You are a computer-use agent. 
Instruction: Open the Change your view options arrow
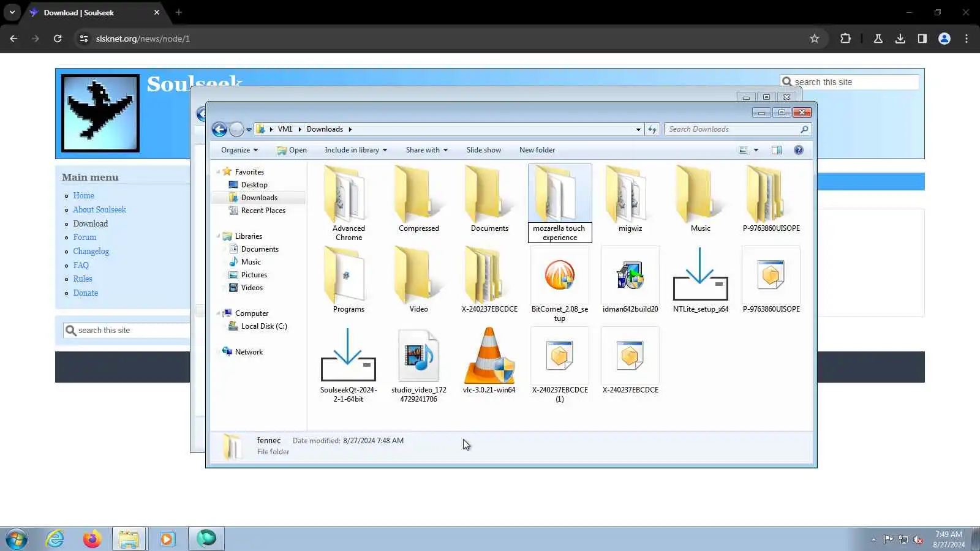(x=756, y=150)
